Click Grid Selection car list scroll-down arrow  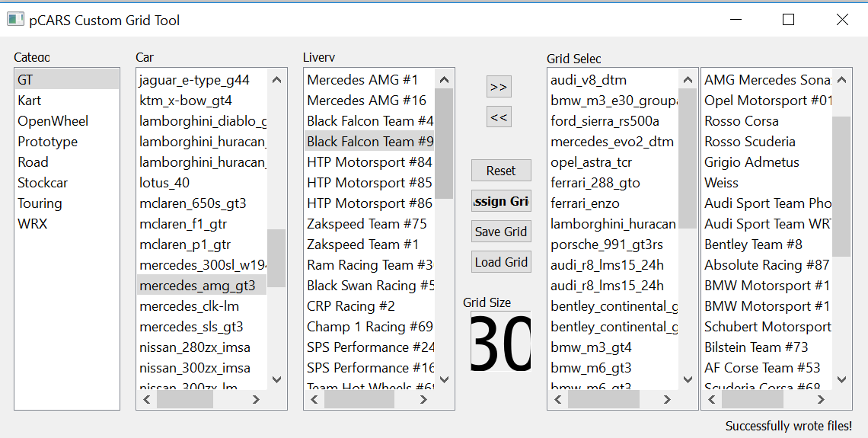(688, 380)
